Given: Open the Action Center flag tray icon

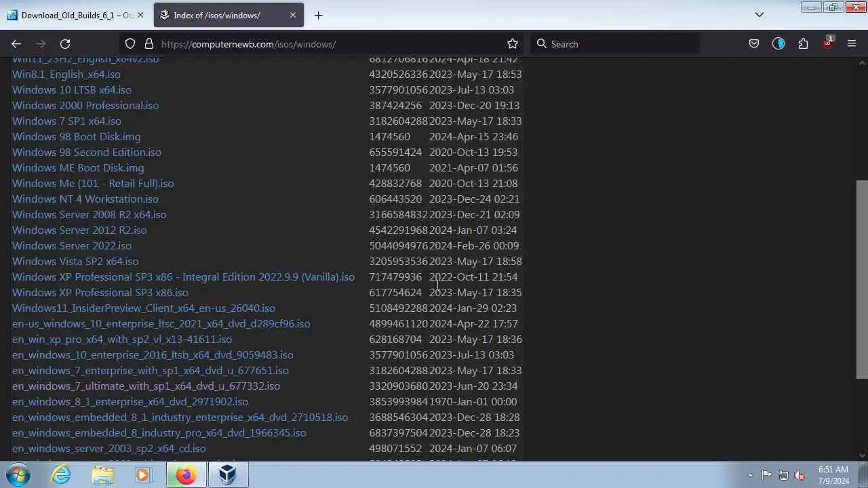Looking at the screenshot, I should point(766,475).
